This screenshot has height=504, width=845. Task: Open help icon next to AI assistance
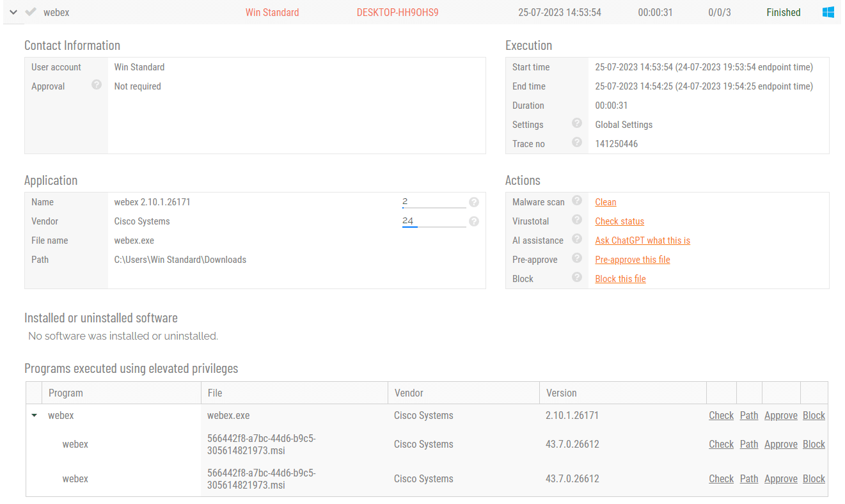(x=577, y=239)
